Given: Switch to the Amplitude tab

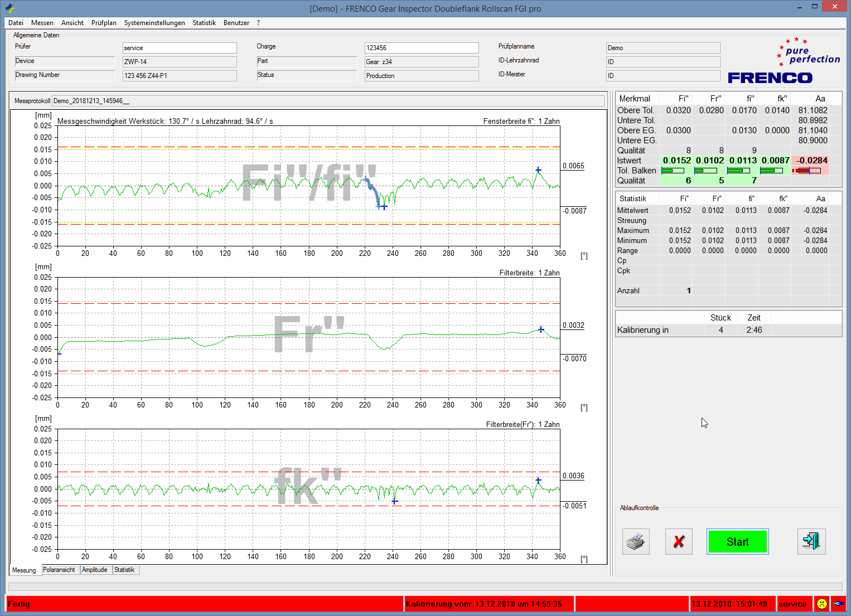Looking at the screenshot, I should tap(95, 570).
